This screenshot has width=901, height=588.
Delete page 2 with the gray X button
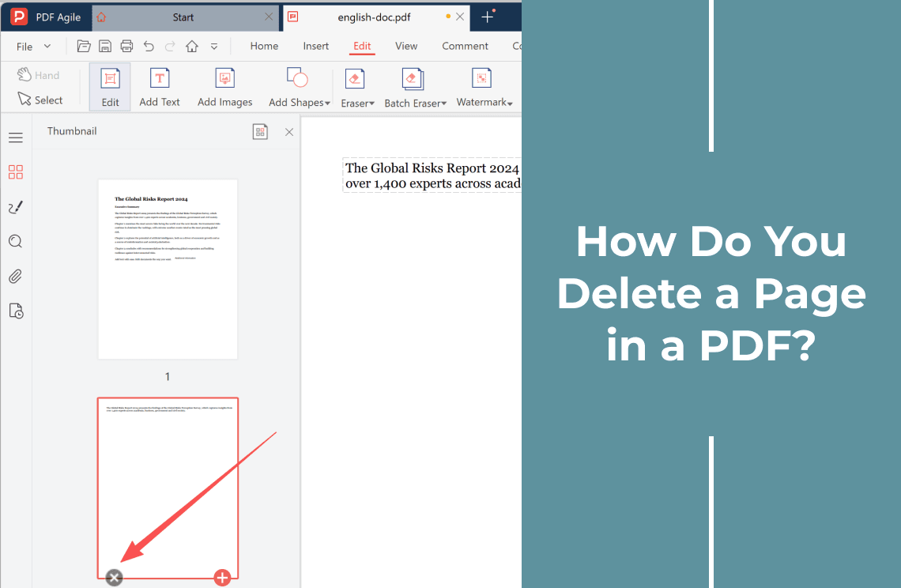(x=115, y=578)
